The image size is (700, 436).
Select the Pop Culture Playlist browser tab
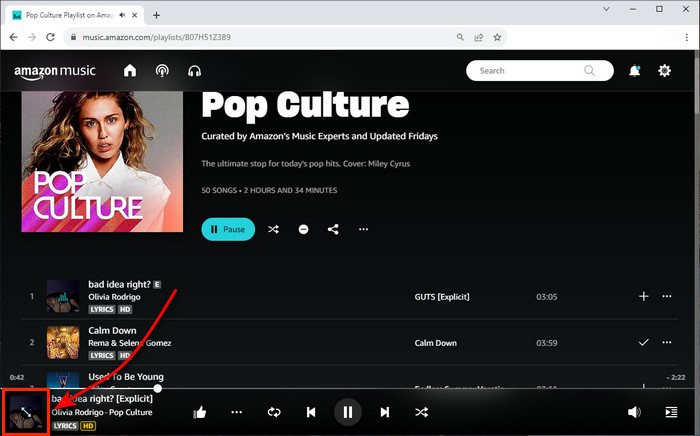coord(75,15)
